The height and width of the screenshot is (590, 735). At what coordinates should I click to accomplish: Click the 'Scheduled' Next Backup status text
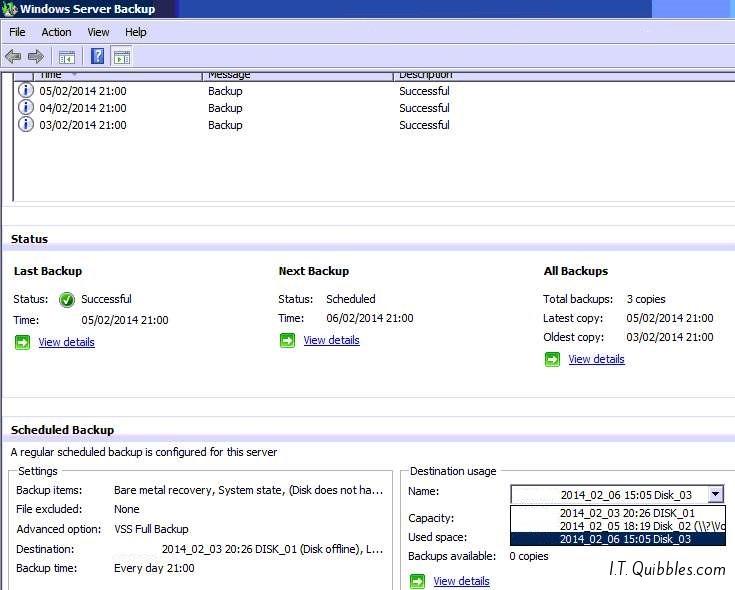point(351,299)
